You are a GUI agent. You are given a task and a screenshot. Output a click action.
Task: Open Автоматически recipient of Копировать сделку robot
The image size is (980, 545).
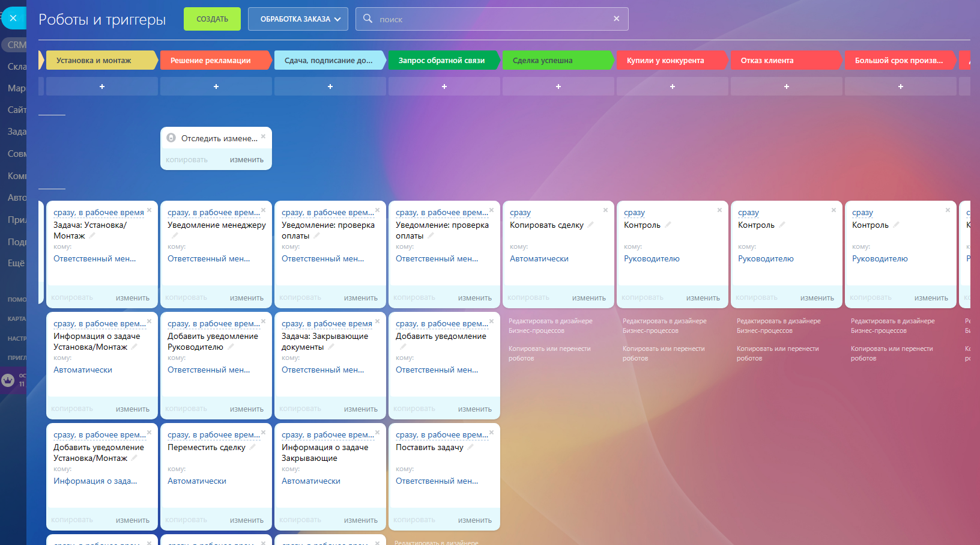[x=539, y=259]
